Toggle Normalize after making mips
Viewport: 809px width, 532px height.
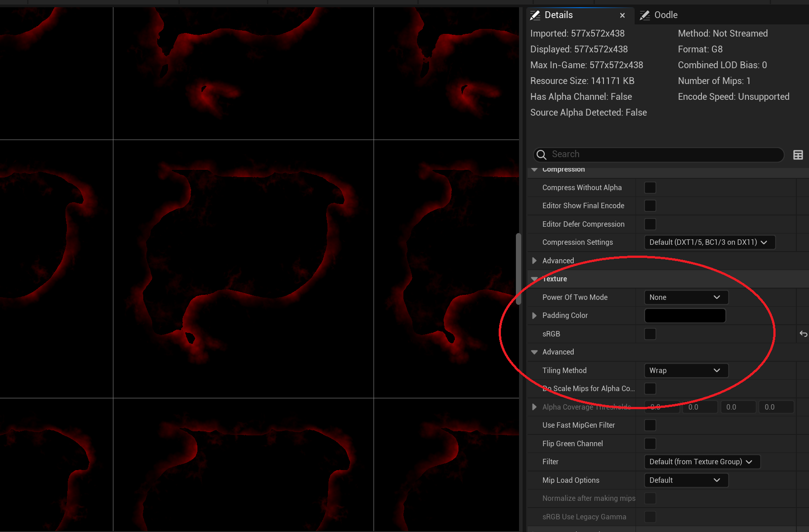650,498
